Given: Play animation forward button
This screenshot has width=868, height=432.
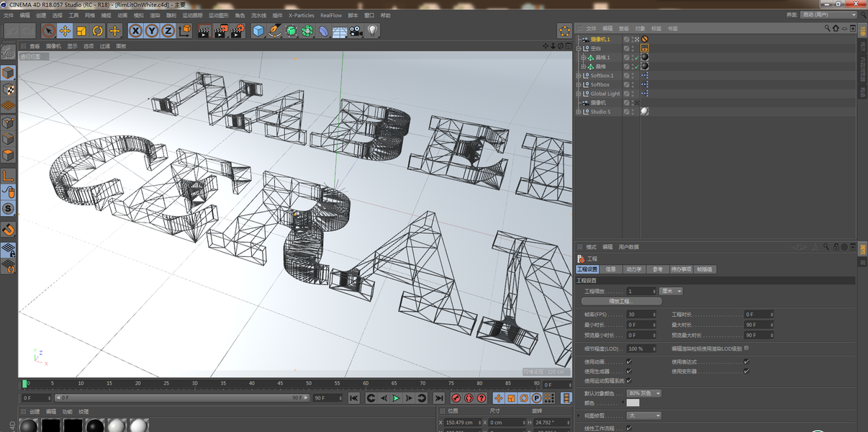Looking at the screenshot, I should [396, 398].
